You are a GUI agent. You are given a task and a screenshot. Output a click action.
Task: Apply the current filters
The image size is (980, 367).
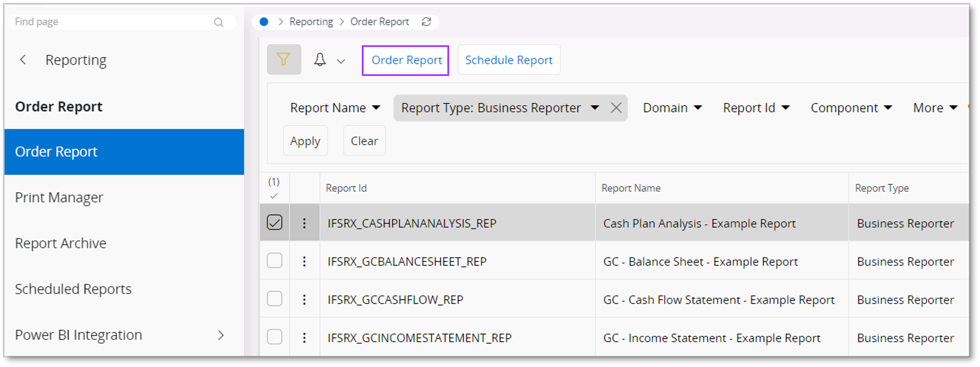point(305,141)
